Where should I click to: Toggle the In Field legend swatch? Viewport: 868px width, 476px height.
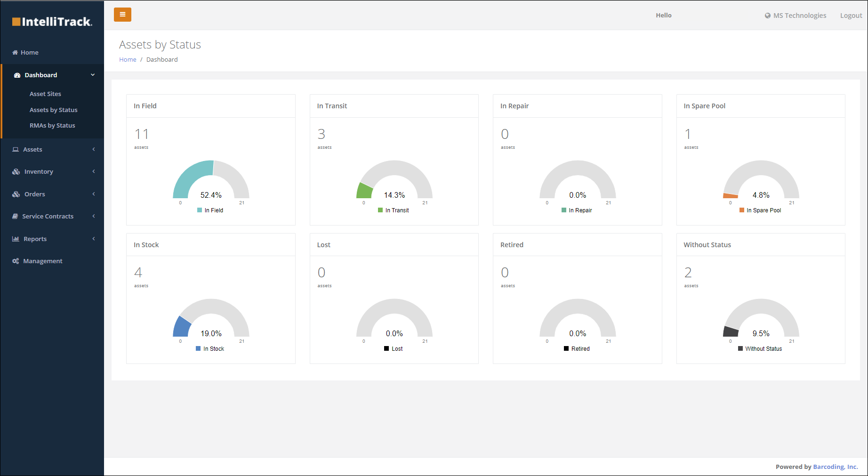pos(200,210)
